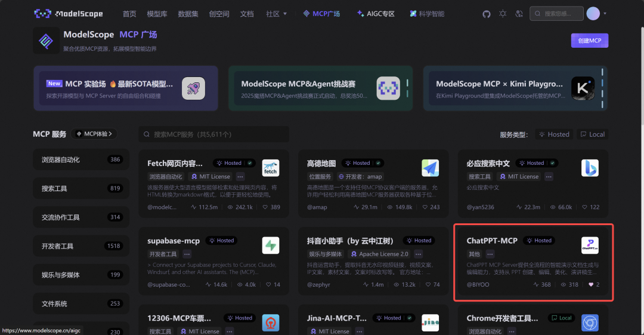
Task: Like the 抖音小助手 heart icon
Action: pos(428,284)
